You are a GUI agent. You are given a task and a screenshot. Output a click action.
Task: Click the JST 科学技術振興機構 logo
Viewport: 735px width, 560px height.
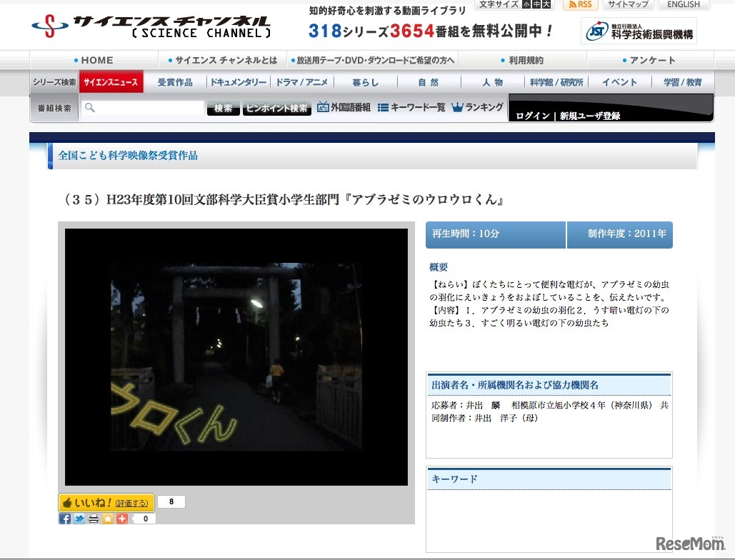click(x=639, y=31)
